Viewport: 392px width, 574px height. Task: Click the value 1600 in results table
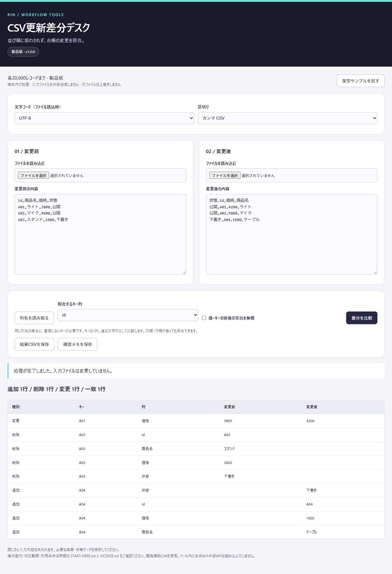(310, 518)
